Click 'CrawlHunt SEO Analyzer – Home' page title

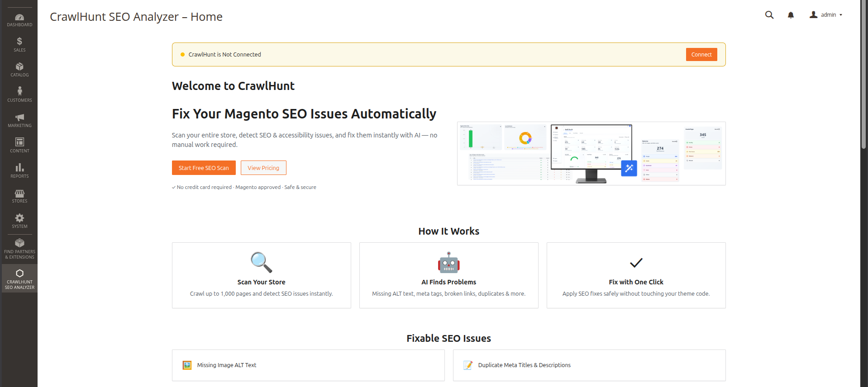coord(136,17)
